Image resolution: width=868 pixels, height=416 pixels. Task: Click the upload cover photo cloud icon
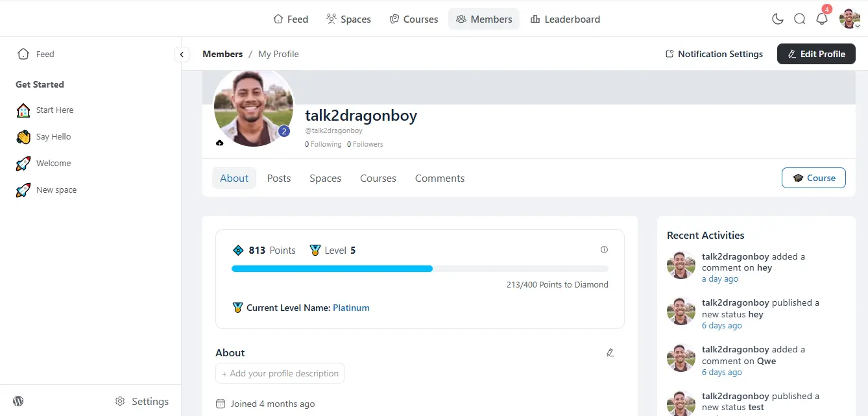click(219, 143)
